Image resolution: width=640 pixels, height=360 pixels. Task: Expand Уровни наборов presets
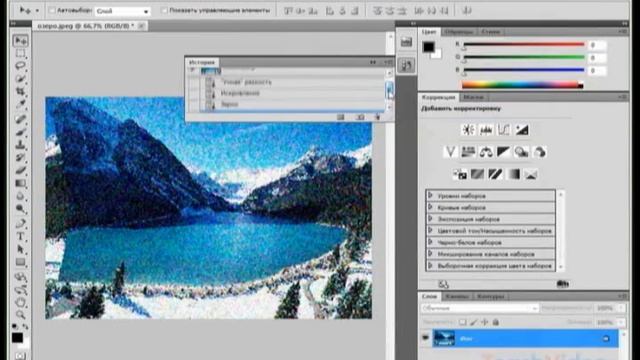coord(430,196)
